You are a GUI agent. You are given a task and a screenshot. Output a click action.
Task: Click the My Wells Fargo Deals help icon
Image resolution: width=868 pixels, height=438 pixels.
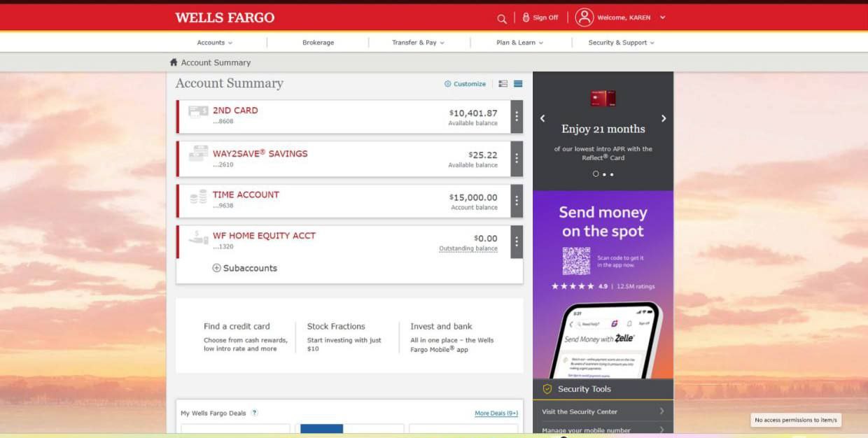click(x=254, y=413)
